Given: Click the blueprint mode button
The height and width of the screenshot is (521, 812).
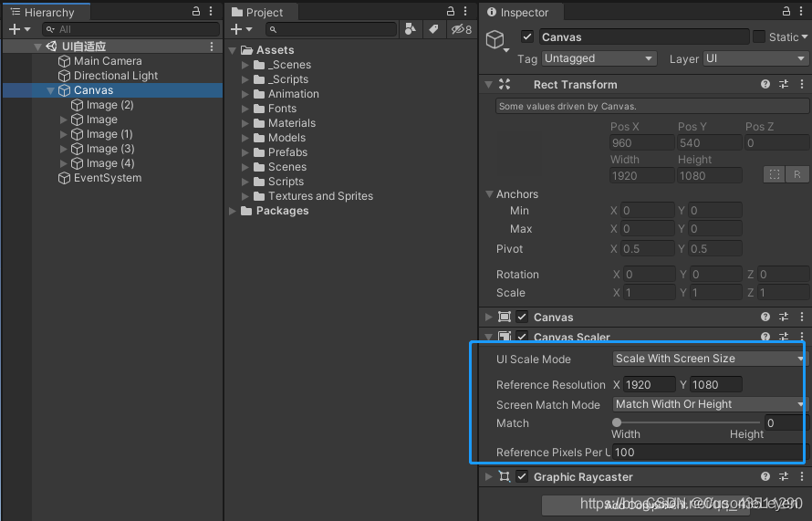Looking at the screenshot, I should tap(775, 174).
